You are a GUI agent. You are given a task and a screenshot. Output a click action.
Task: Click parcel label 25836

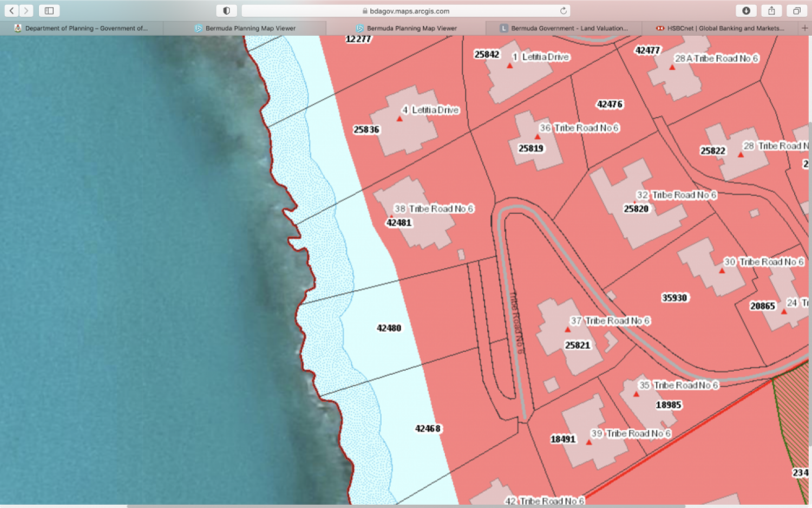[x=366, y=129]
